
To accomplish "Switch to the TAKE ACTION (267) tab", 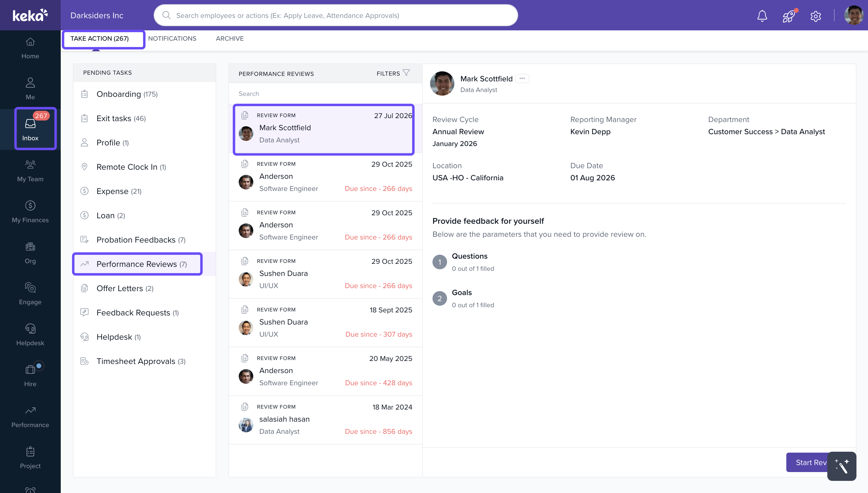I will tap(100, 39).
